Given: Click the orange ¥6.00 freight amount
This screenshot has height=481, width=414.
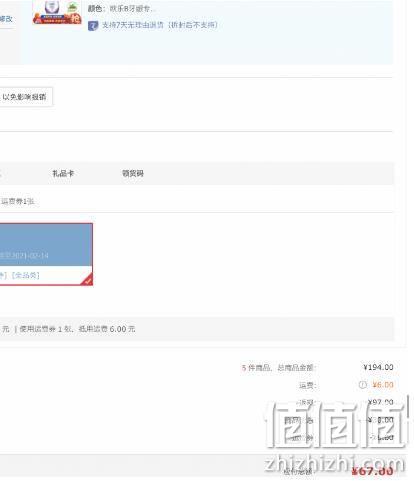Looking at the screenshot, I should (x=383, y=385).
